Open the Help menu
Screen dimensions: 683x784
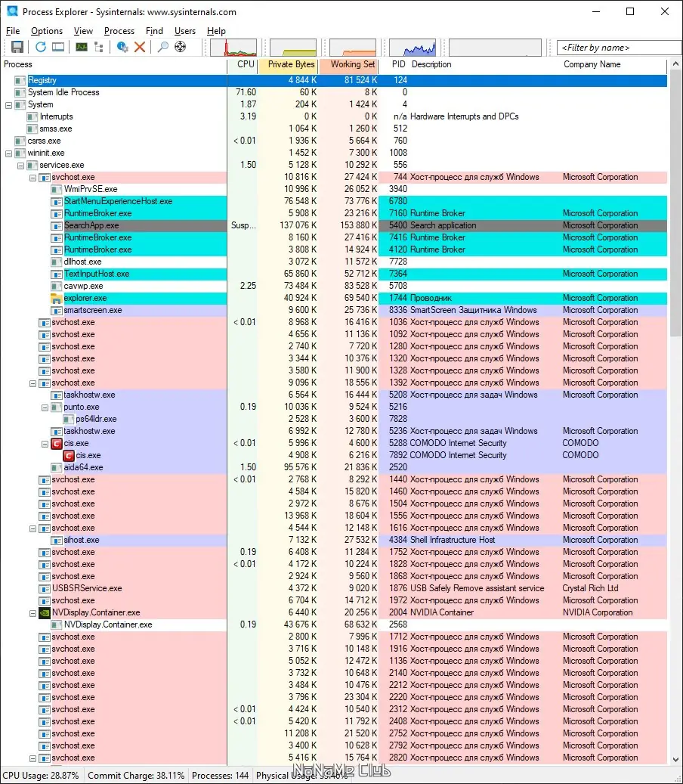click(216, 31)
